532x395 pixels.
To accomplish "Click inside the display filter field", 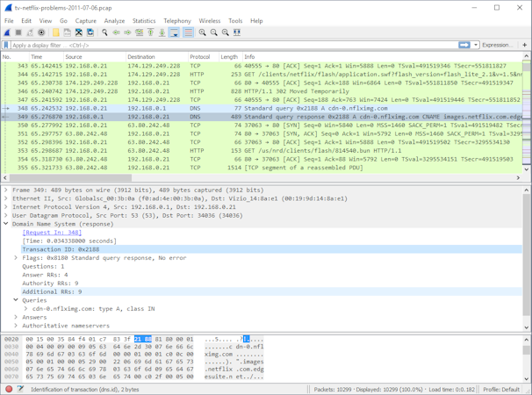I will [x=234, y=45].
